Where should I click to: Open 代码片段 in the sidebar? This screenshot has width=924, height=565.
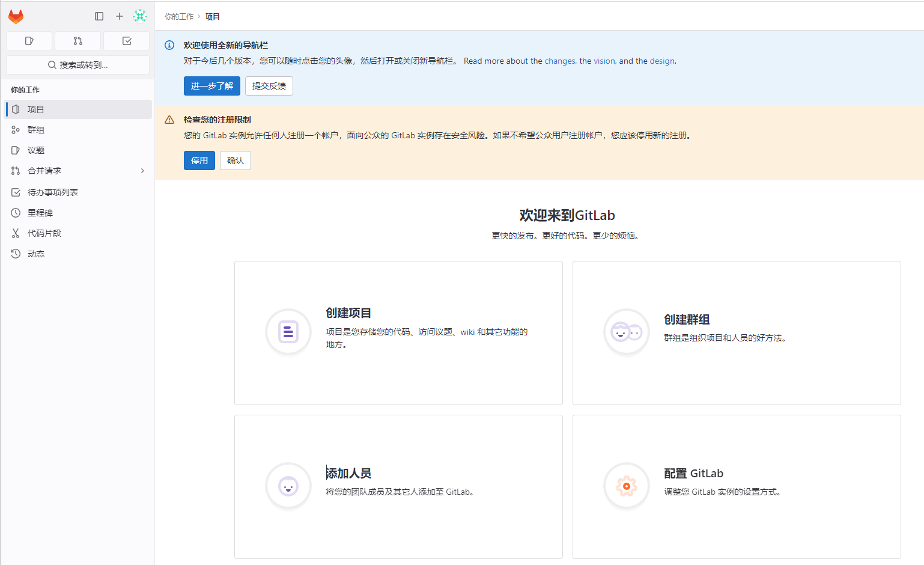point(78,233)
